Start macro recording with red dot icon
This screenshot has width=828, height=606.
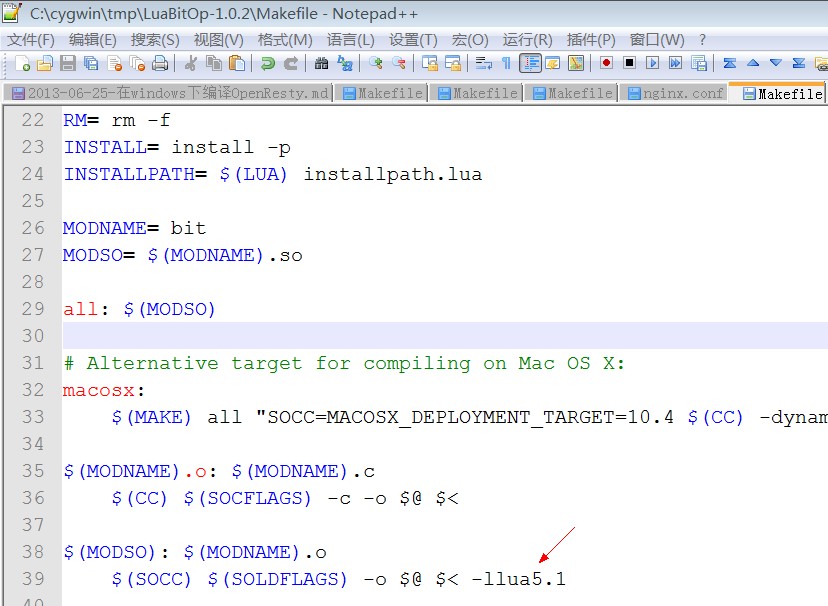(x=606, y=63)
